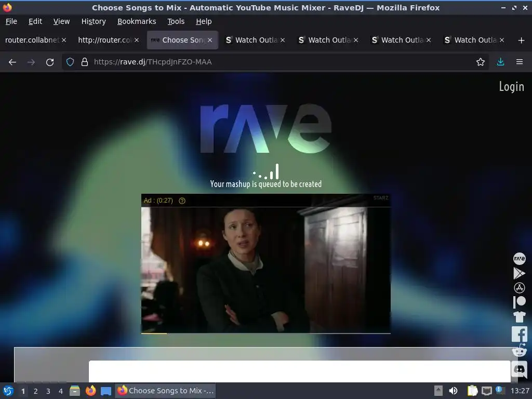The width and height of the screenshot is (532, 399).
Task: Show site security padlock info
Action: pyautogui.click(x=85, y=62)
